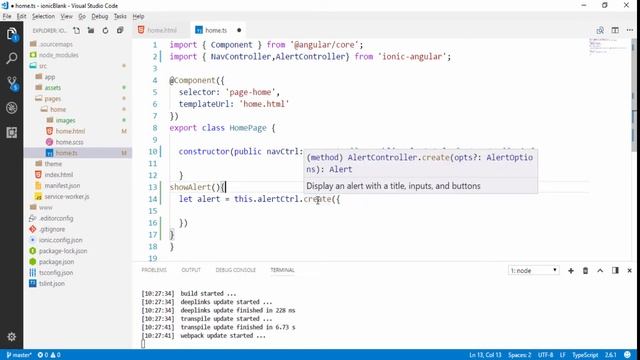The image size is (640, 360).
Task: Kill the terminal with trash icon
Action: [x=585, y=271]
